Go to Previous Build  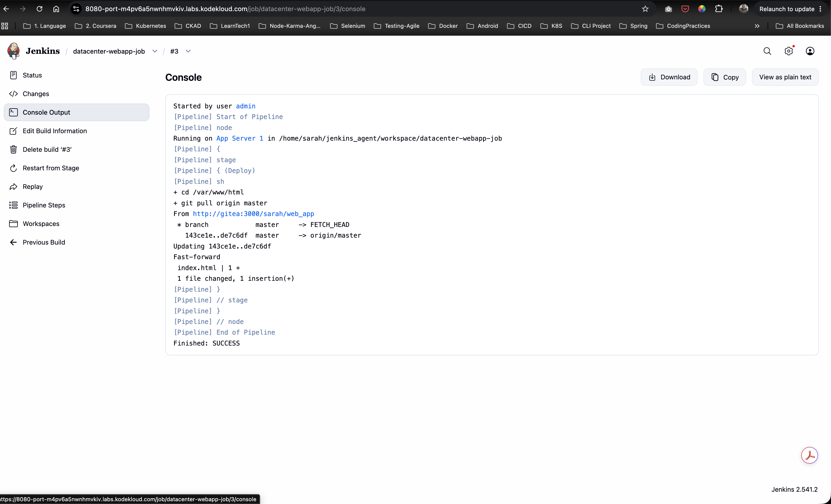(77, 242)
